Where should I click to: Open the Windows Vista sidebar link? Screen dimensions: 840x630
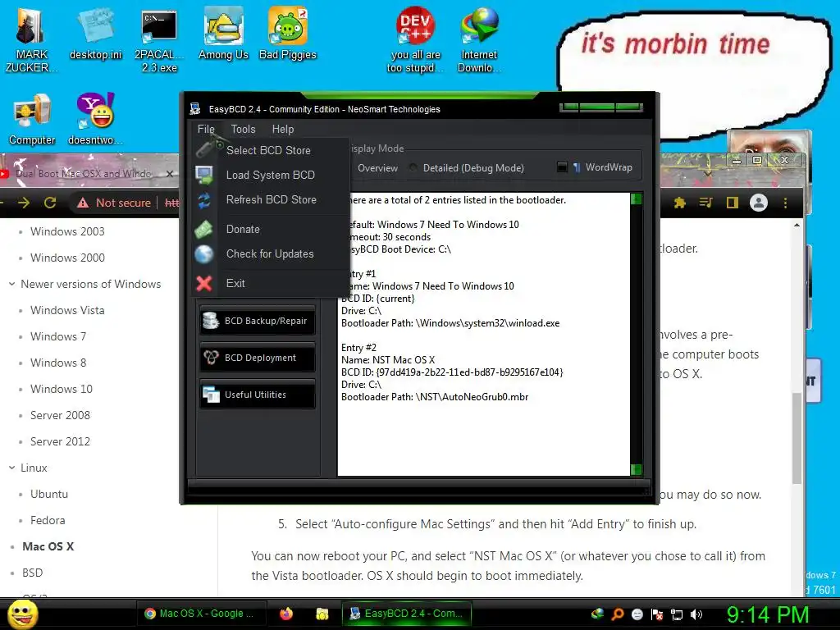click(67, 310)
